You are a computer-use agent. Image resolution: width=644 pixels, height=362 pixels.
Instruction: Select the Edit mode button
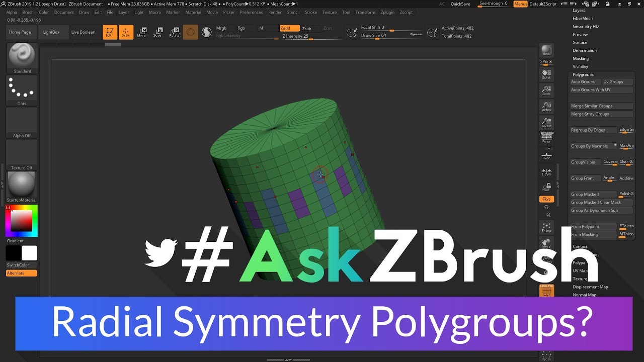pos(109,32)
